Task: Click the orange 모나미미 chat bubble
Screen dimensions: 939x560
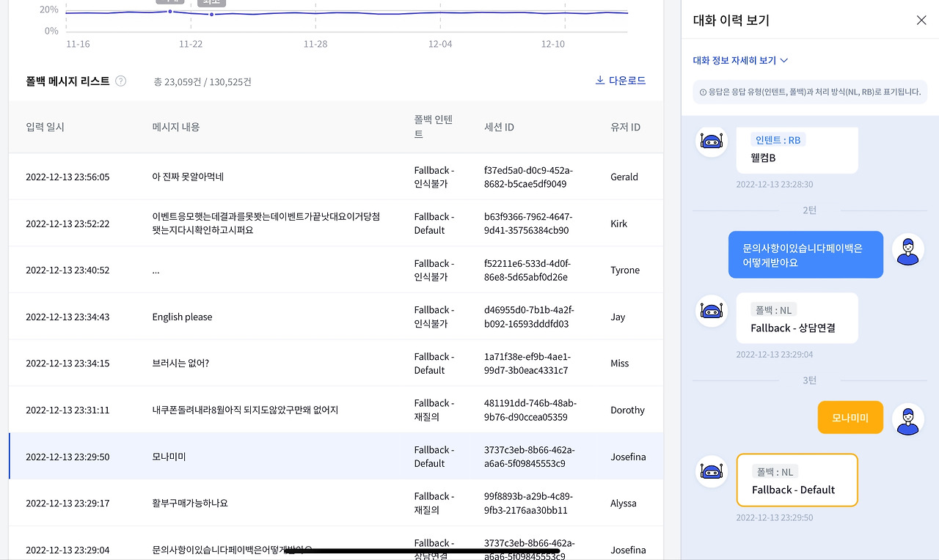Action: click(x=850, y=418)
